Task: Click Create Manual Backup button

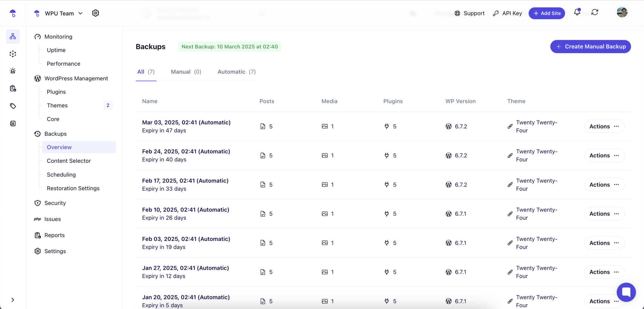Action: click(590, 46)
